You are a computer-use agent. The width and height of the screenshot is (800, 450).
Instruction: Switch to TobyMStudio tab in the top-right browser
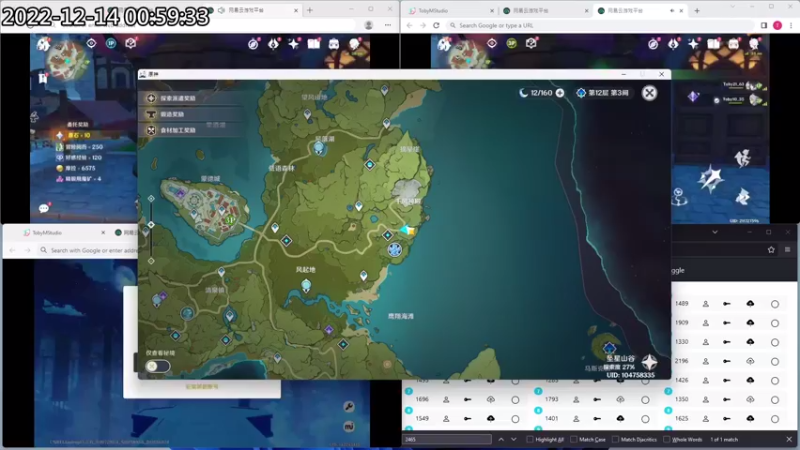point(449,10)
